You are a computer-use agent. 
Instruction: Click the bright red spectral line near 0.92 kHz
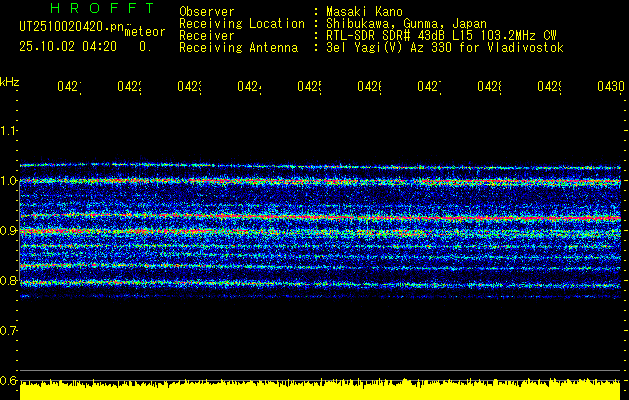[320, 217]
